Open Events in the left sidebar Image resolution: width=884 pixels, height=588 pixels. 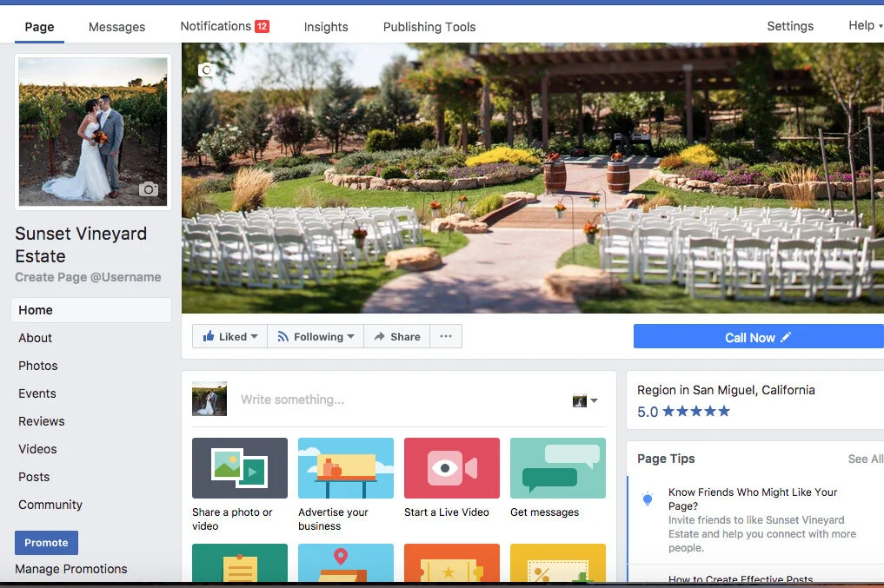37,393
